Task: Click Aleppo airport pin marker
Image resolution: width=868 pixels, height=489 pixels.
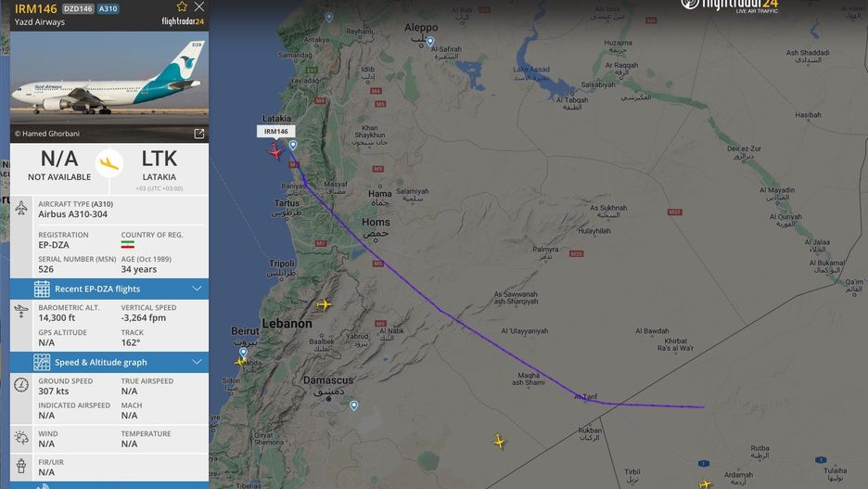Action: click(x=430, y=41)
